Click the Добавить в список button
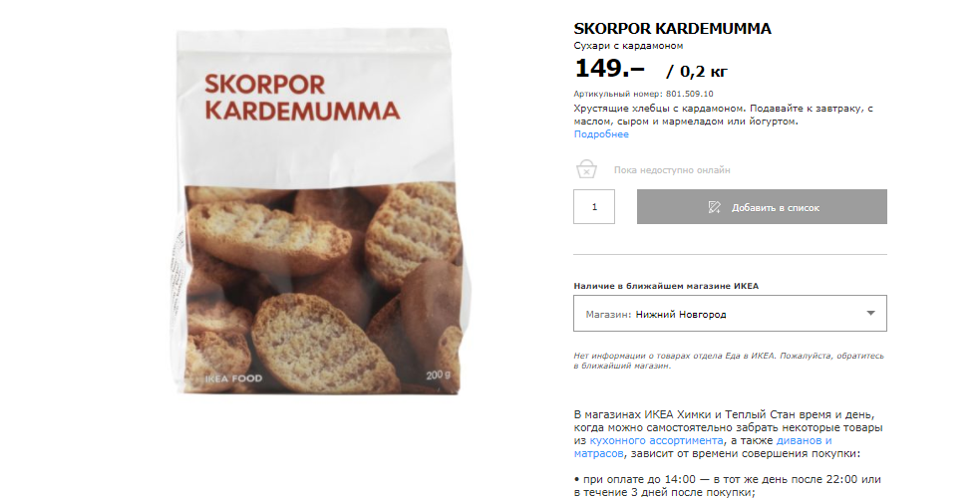The width and height of the screenshot is (980, 499). pos(762,207)
